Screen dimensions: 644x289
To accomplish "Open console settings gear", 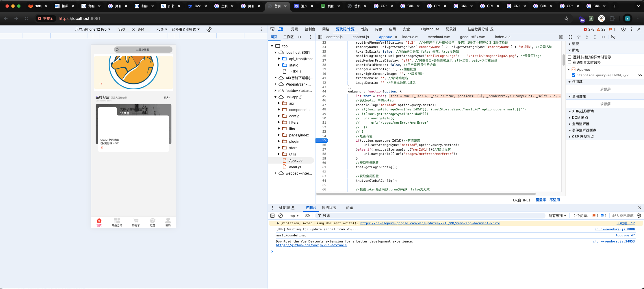I will tap(639, 216).
